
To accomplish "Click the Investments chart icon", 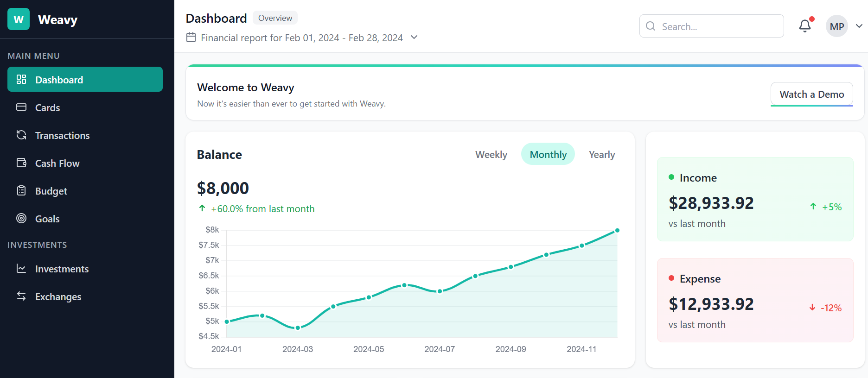I will (x=21, y=269).
